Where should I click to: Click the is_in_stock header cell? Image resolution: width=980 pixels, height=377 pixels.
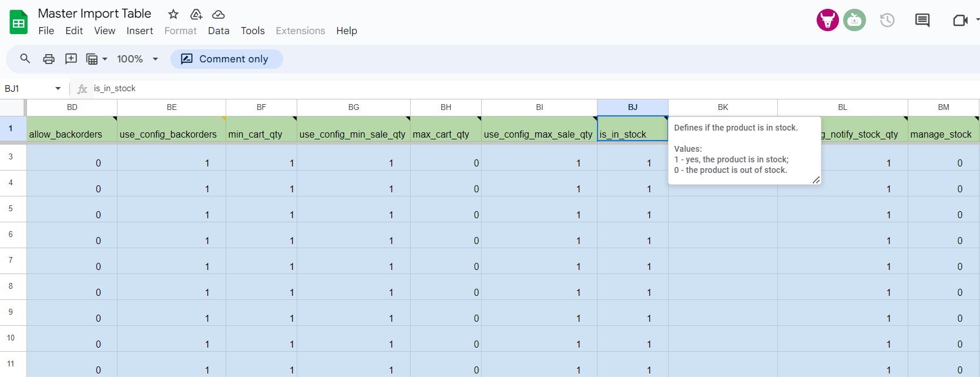tap(633, 129)
